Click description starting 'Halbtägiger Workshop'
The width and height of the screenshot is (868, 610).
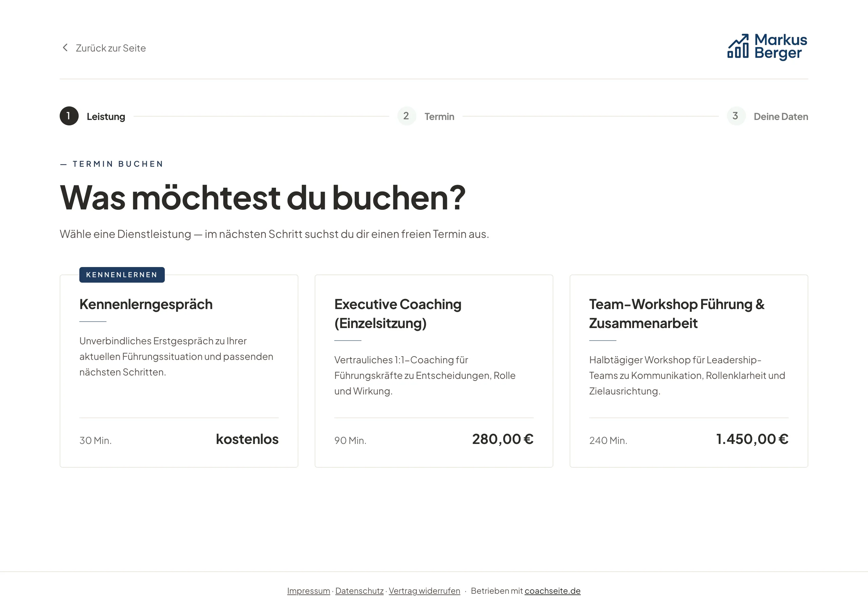pos(687,375)
